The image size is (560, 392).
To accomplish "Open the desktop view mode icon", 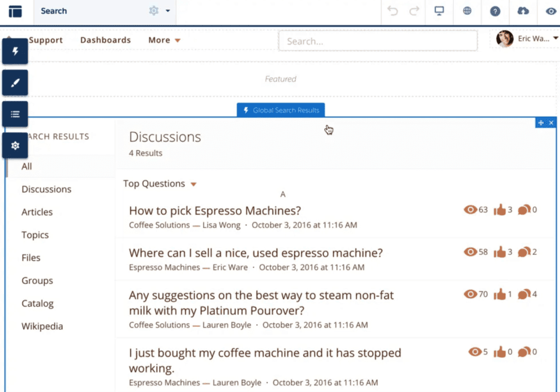I will click(439, 11).
